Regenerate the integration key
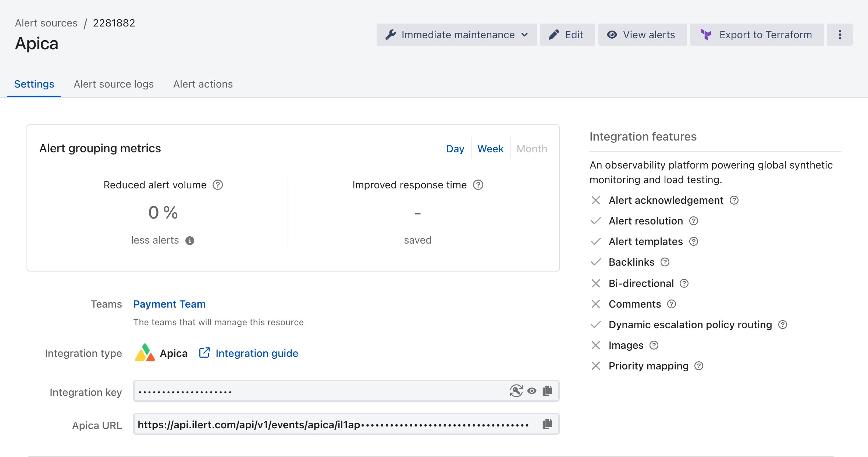Image resolution: width=868 pixels, height=457 pixels. pos(516,391)
